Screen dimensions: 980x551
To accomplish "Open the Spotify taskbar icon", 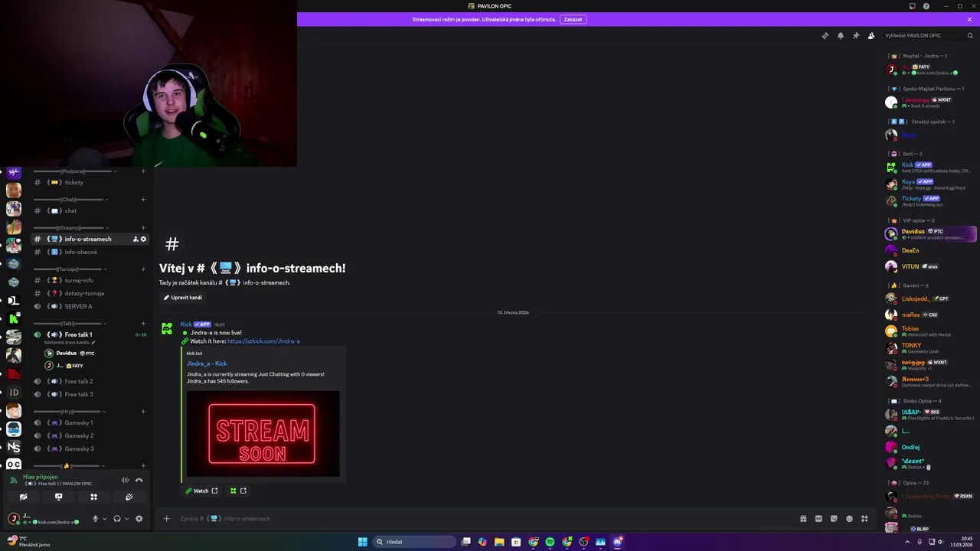I will (x=550, y=542).
